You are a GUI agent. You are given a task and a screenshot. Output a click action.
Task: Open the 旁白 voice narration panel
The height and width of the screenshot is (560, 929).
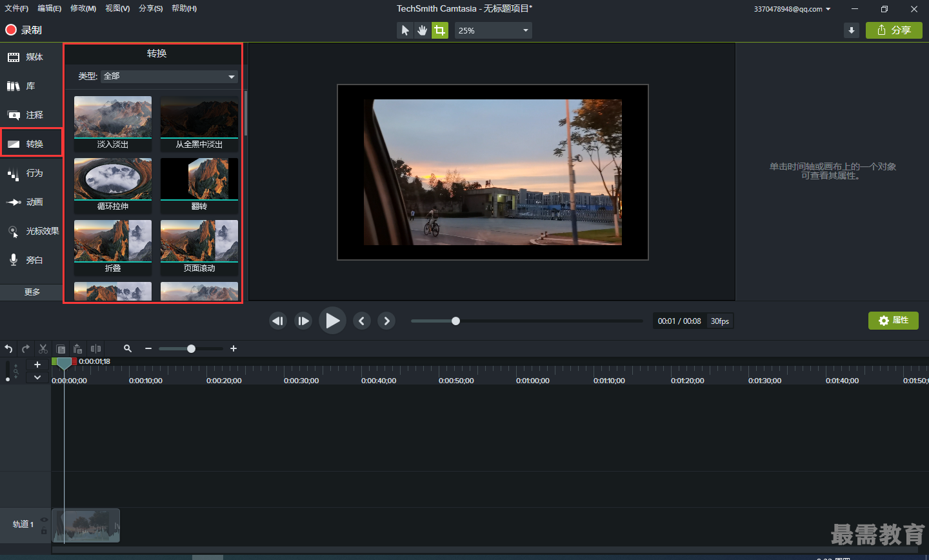[x=31, y=260]
